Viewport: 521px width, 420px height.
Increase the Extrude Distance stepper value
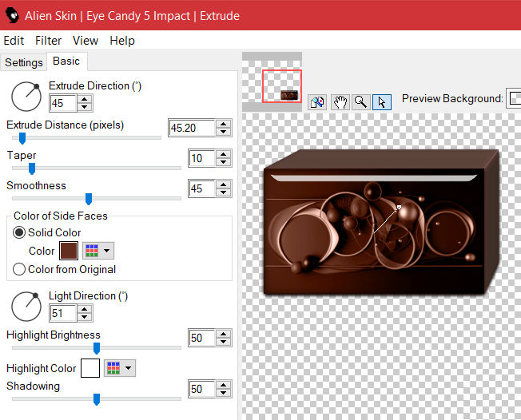tap(224, 124)
